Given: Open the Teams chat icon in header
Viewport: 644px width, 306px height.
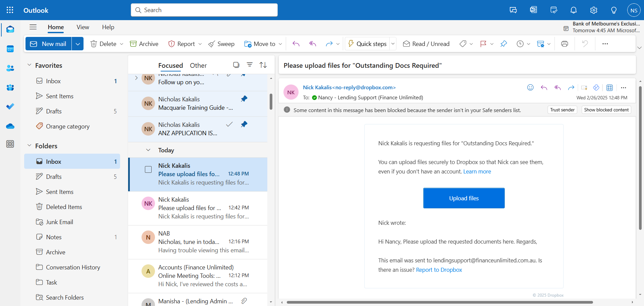Looking at the screenshot, I should click(x=513, y=10).
